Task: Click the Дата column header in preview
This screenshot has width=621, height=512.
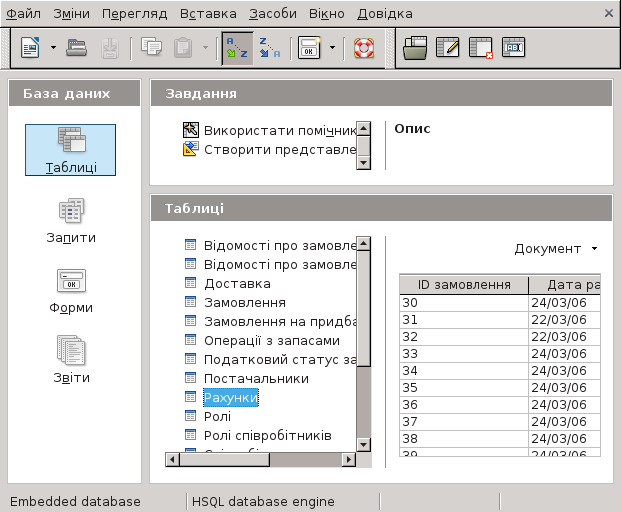Action: click(x=565, y=285)
